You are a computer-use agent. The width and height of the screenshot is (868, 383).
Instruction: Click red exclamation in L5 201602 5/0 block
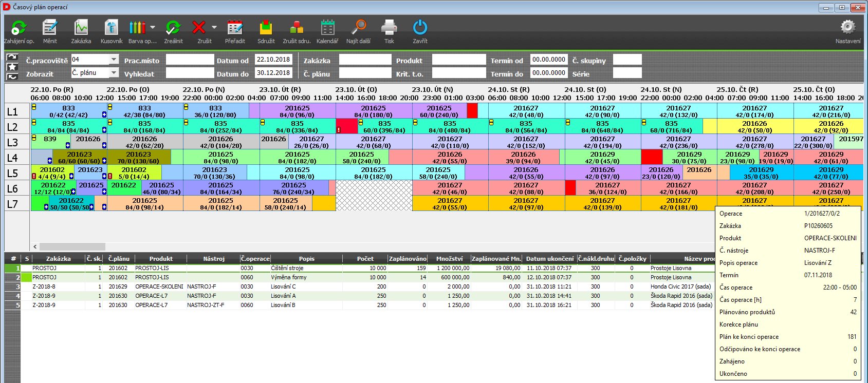pos(110,176)
